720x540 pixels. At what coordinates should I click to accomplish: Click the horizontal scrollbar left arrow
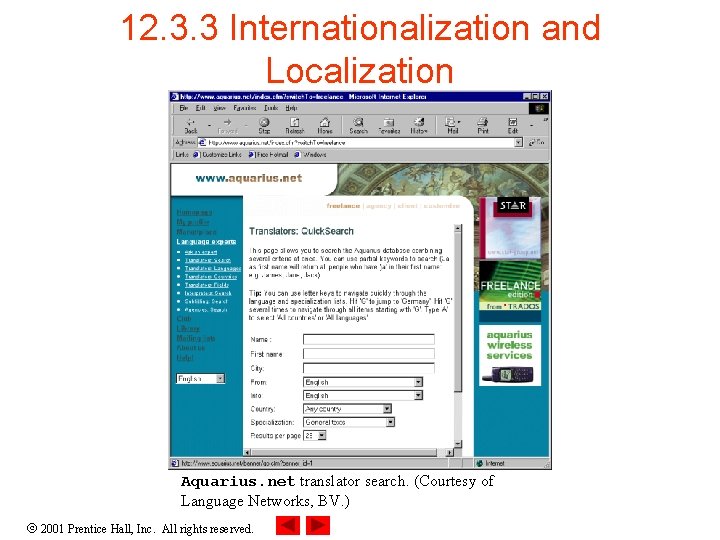point(248,453)
